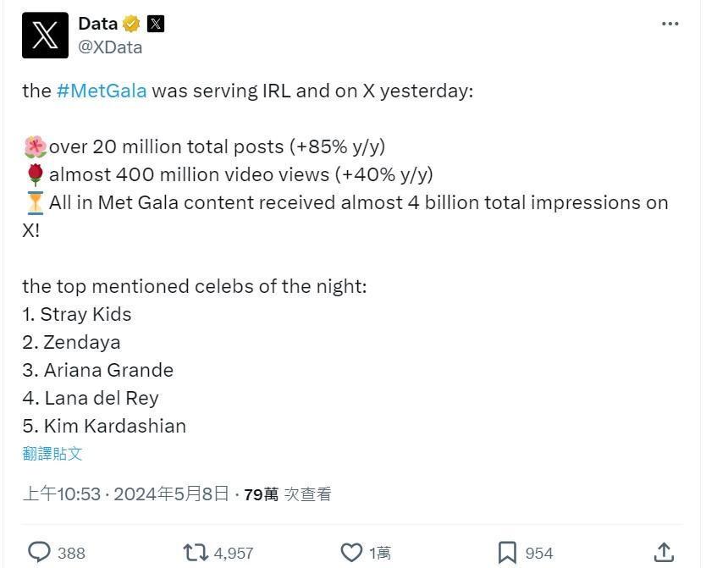The width and height of the screenshot is (728, 568).
Task: Bookmark this post using the bookmark icon
Action: [x=507, y=553]
